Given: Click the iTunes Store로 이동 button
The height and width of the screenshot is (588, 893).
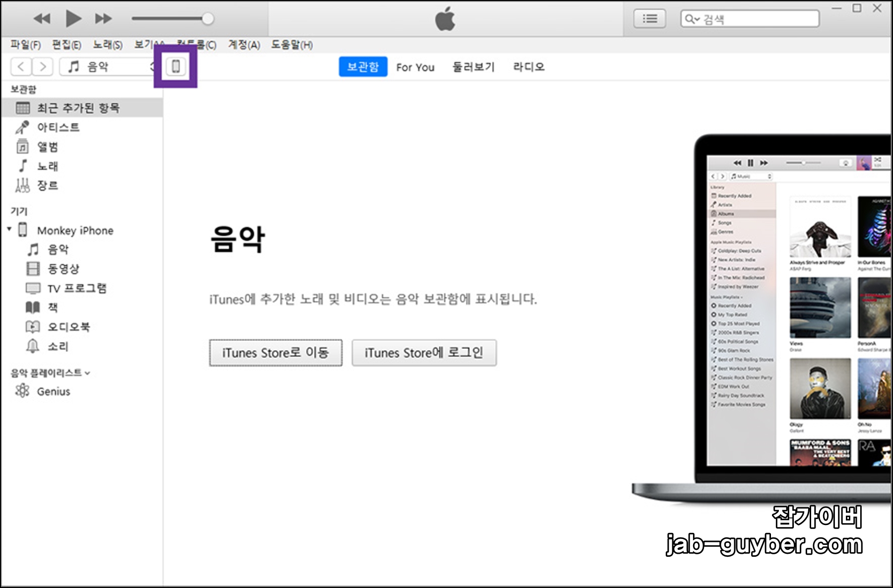Looking at the screenshot, I should click(275, 353).
